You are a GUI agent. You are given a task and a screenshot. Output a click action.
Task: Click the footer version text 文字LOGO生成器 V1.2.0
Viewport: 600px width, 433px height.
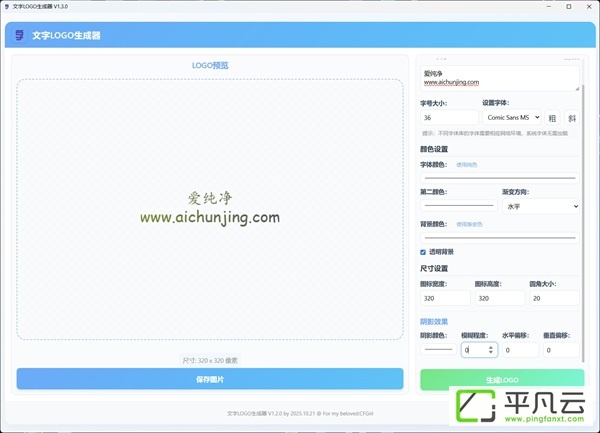(254, 413)
